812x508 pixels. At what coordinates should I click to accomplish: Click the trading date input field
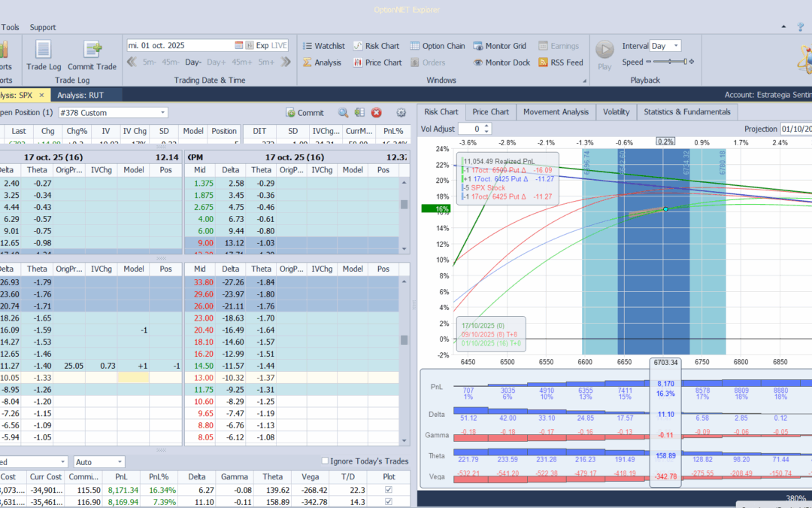(x=180, y=46)
